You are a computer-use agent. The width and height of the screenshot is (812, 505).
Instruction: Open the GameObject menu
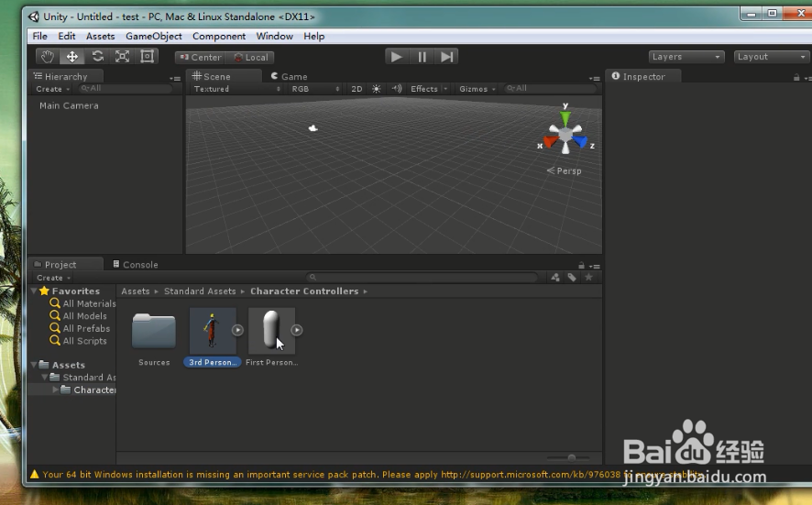tap(153, 37)
